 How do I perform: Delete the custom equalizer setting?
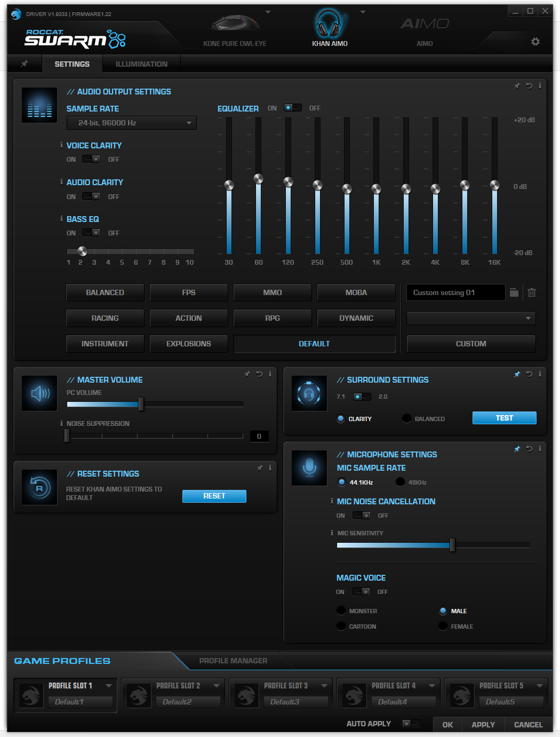point(532,292)
